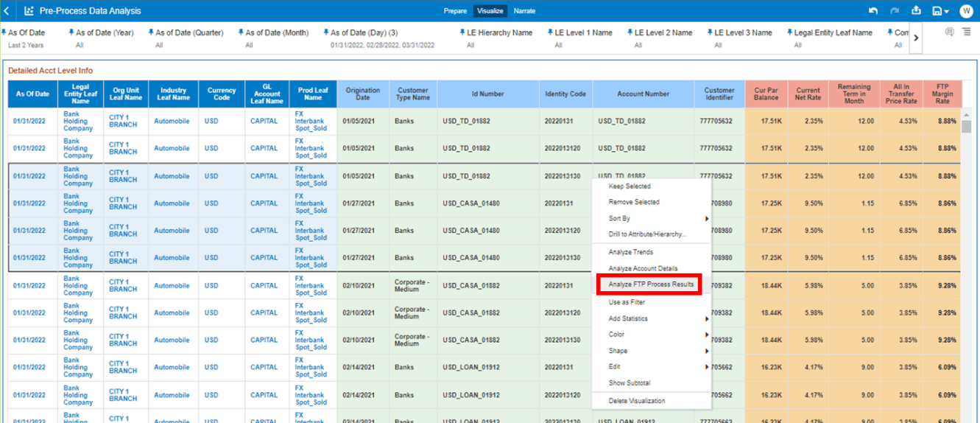
Task: Toggle pin on Legal Entity Leaf Name filter
Action: coord(789,32)
